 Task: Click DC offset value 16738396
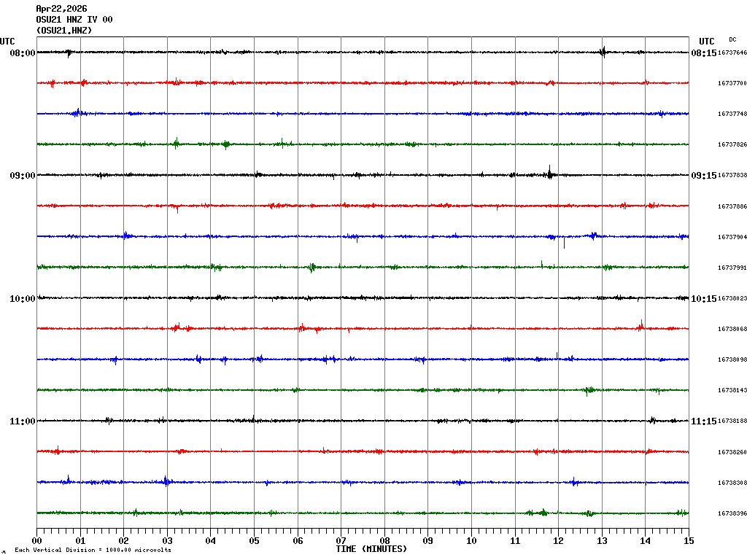click(x=732, y=514)
